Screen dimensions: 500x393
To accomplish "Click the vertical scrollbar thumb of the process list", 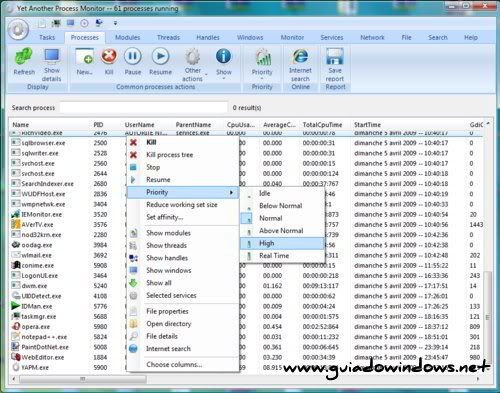I will coord(488,316).
